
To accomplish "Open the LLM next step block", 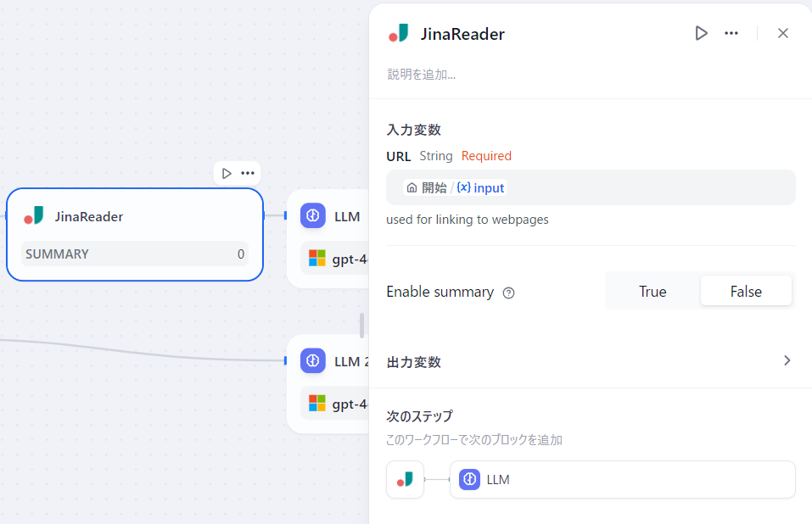I will 622,480.
